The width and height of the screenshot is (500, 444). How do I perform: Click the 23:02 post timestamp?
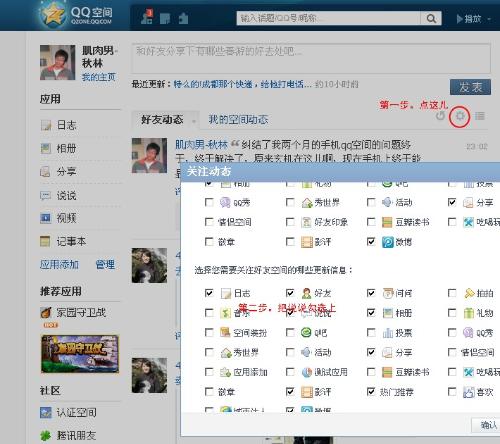[x=477, y=146]
